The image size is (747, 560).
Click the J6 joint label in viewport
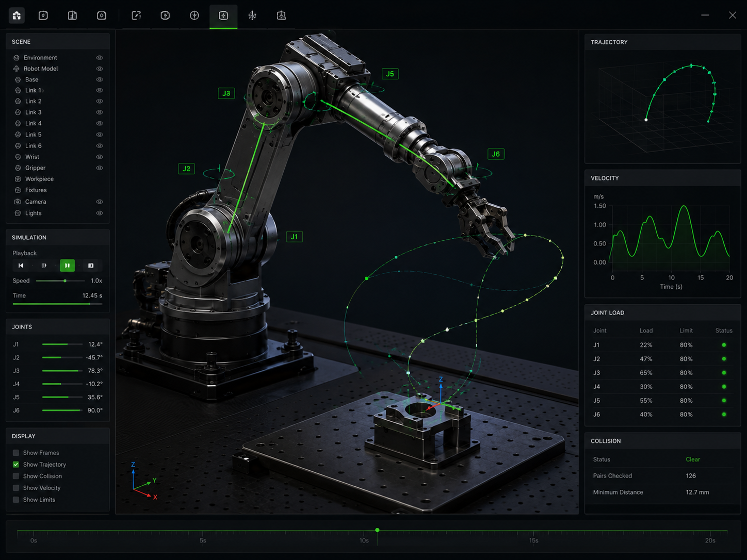tap(496, 154)
